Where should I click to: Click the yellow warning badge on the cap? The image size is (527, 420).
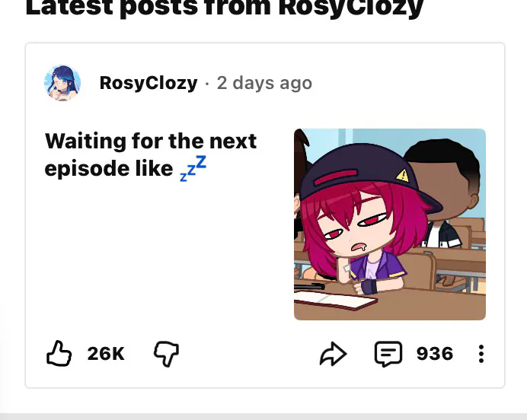click(403, 176)
